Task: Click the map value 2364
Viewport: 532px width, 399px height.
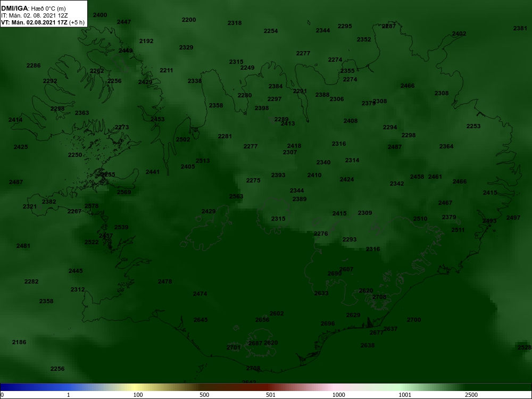Action: coord(446,146)
